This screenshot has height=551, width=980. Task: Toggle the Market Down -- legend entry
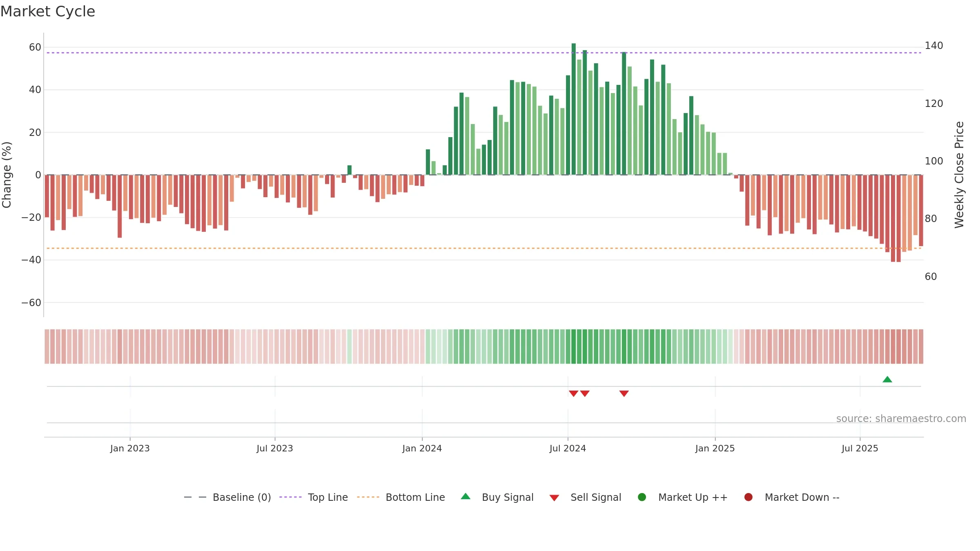coord(792,497)
